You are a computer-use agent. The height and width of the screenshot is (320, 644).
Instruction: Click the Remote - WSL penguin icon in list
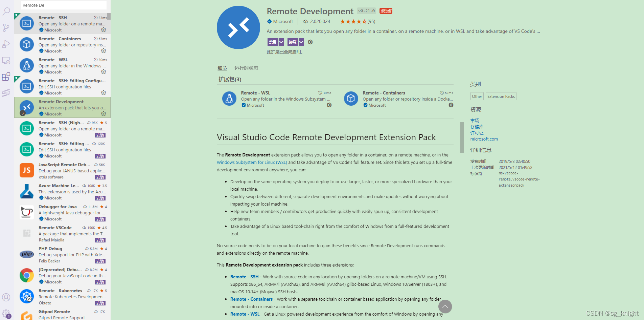(x=27, y=65)
